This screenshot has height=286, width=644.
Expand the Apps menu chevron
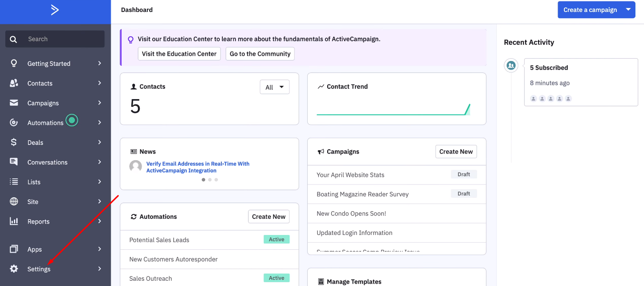tap(100, 249)
